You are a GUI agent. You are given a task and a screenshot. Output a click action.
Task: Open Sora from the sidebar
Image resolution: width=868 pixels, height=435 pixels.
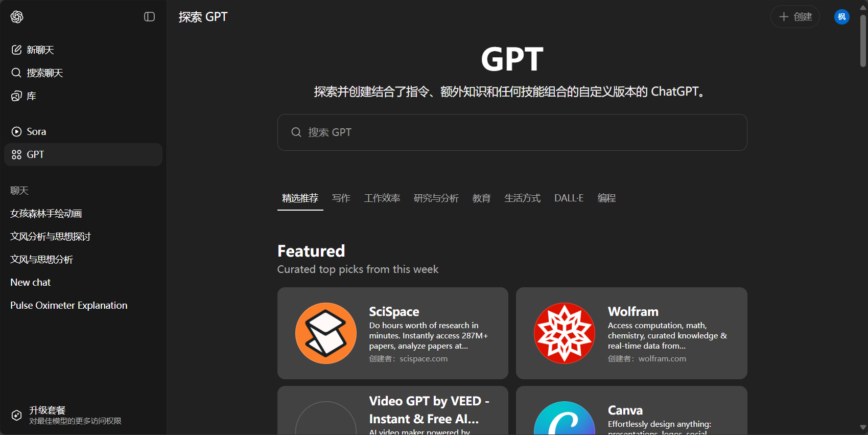pyautogui.click(x=83, y=131)
